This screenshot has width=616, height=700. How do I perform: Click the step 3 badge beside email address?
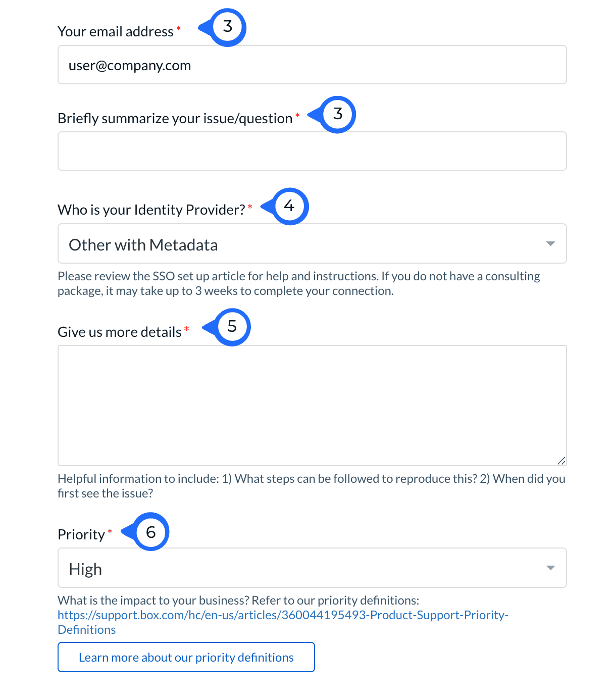click(227, 27)
